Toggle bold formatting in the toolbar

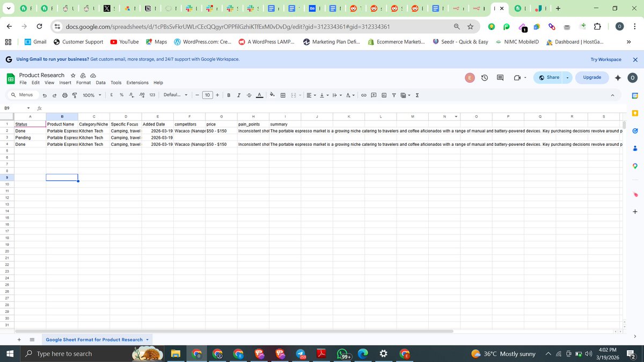click(228, 95)
